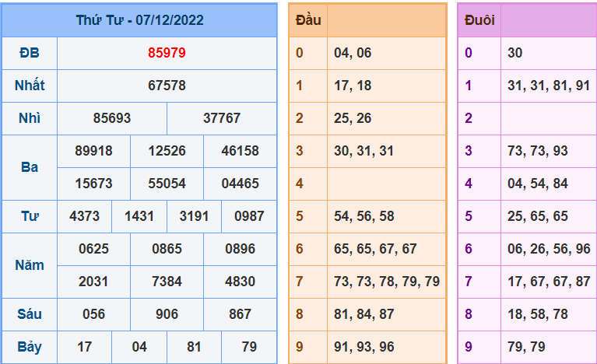
Task: Click Đầu values 91, 93, 96
Action: coord(364,347)
